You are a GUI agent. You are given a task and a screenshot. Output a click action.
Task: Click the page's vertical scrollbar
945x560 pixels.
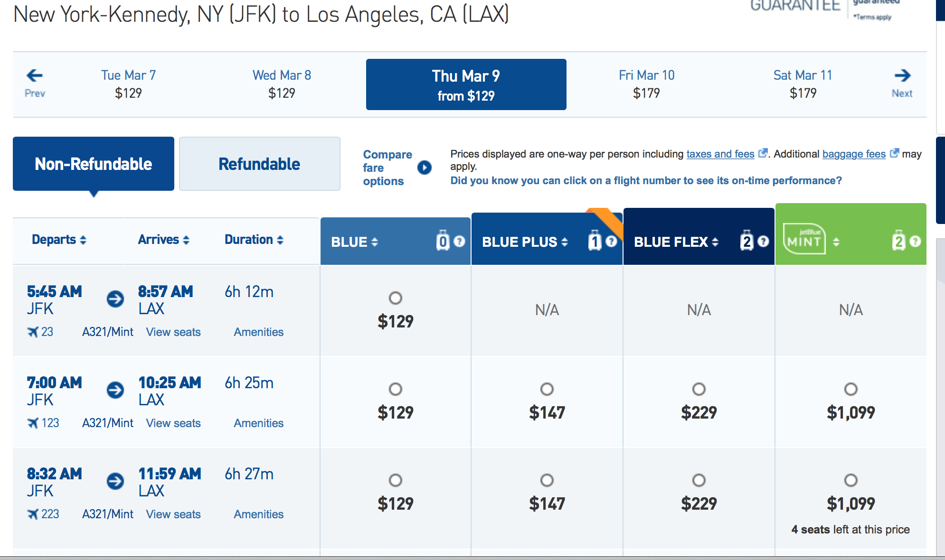click(940, 380)
